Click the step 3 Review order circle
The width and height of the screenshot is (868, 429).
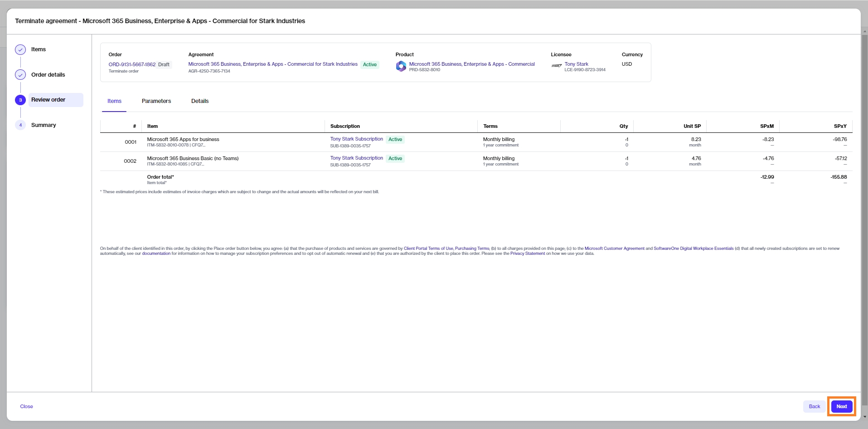[x=20, y=100]
